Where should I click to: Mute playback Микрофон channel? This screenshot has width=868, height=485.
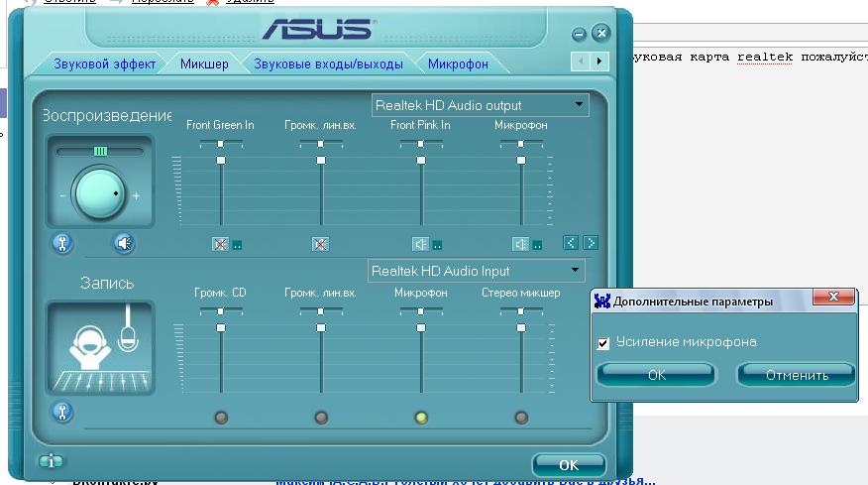520,244
